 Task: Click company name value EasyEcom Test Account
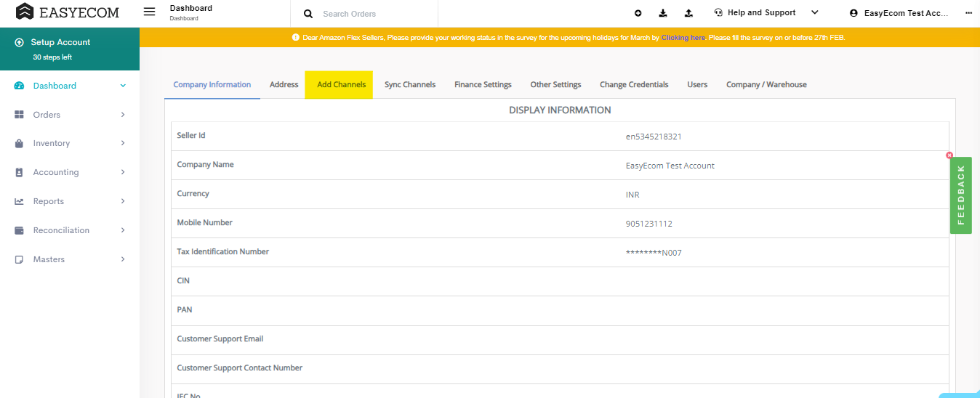[670, 166]
